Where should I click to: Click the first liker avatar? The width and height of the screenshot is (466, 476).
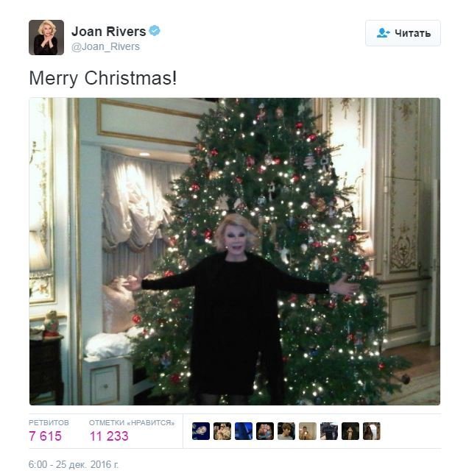click(x=201, y=431)
